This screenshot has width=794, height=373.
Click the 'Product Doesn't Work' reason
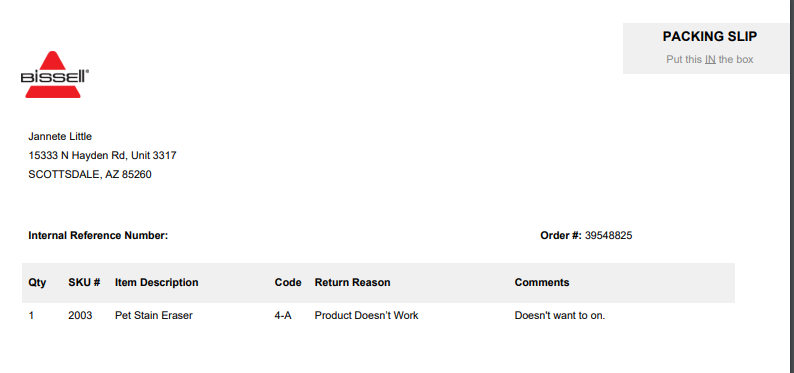pyautogui.click(x=367, y=315)
